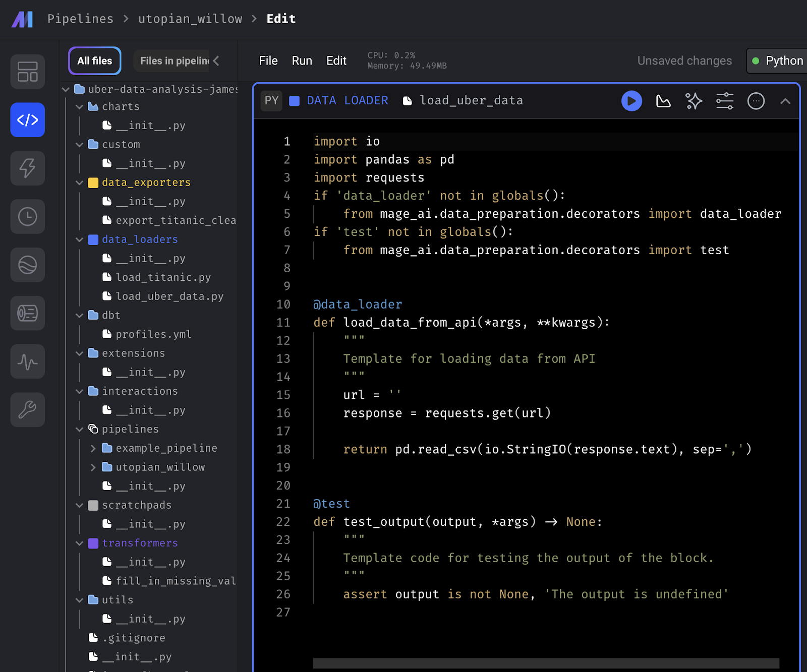Switch to the All files tab
The height and width of the screenshot is (672, 807).
95,60
